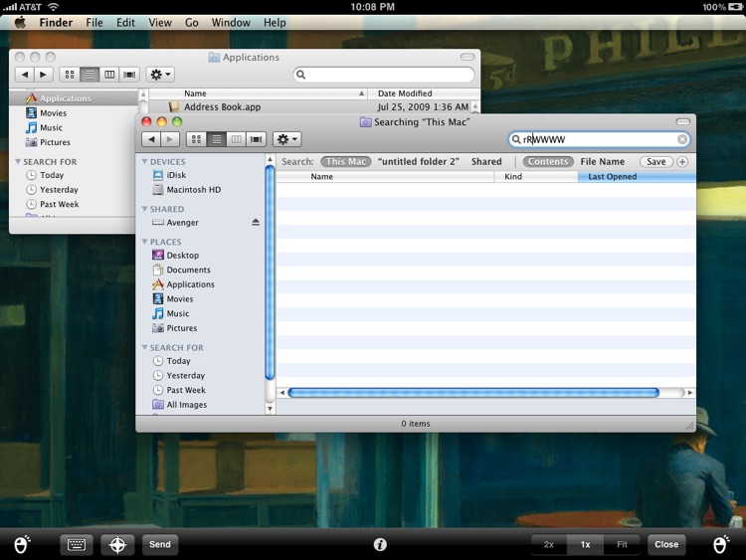Open the Edit menu

[x=125, y=22]
